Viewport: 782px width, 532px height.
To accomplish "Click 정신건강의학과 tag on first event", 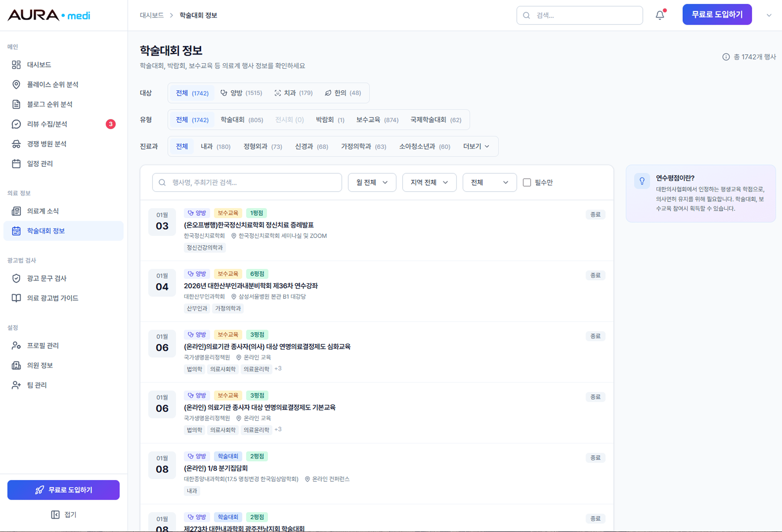I will click(x=205, y=248).
